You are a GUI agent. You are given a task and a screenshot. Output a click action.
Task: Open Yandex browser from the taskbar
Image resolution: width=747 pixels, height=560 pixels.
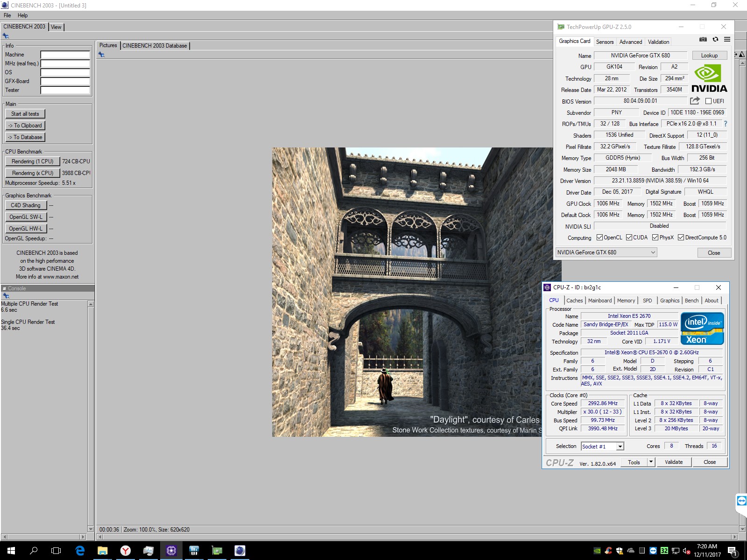[x=126, y=551]
